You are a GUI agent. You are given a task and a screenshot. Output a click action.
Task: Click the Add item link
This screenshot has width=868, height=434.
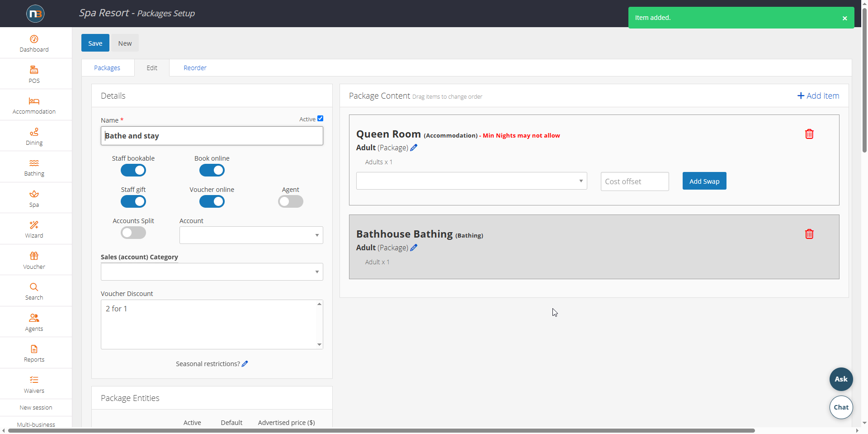coord(818,96)
